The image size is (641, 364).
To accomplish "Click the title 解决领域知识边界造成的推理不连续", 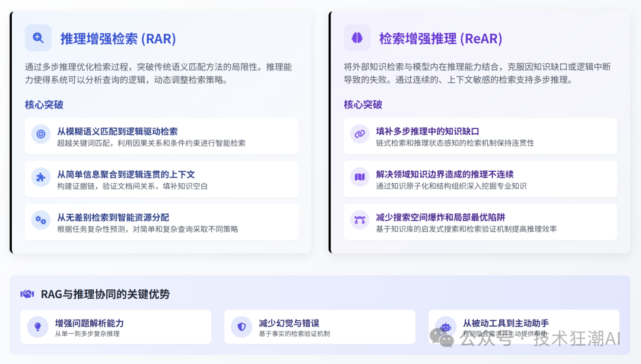I will coord(445,174).
